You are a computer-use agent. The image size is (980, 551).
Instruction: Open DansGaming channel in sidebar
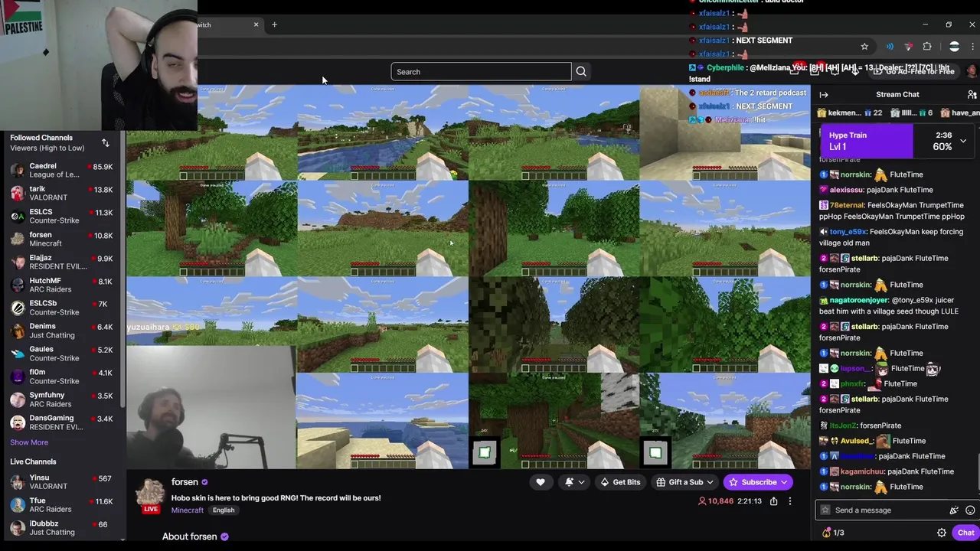[61, 423]
